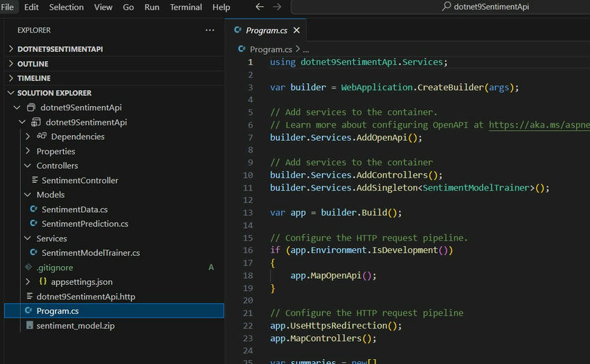Click the C# icon of Program.cs in tree
Screen dimensions: 590x364
pyautogui.click(x=28, y=311)
